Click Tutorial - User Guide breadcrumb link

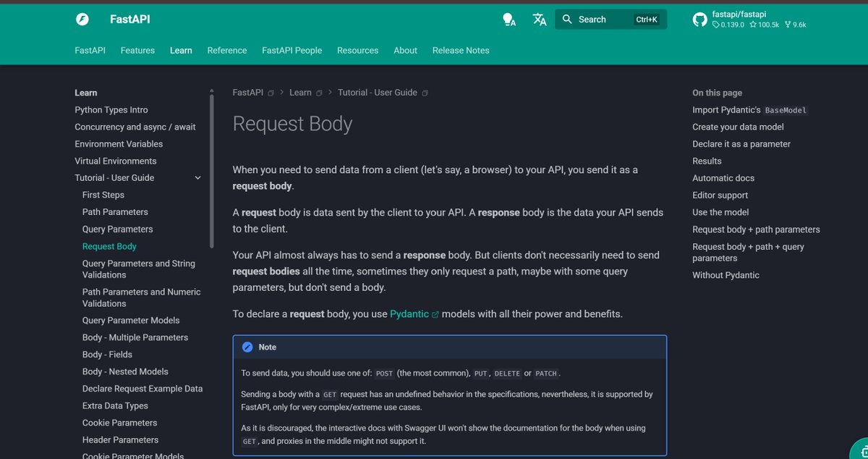coord(378,93)
